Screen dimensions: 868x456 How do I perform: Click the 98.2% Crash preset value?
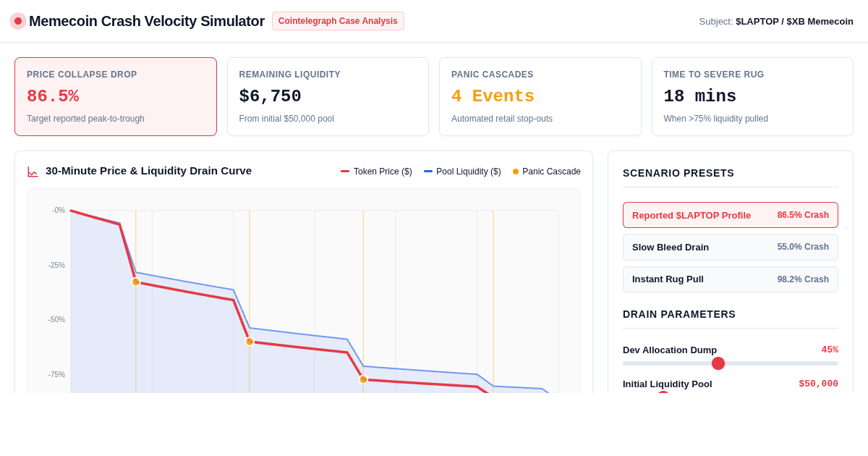click(803, 279)
